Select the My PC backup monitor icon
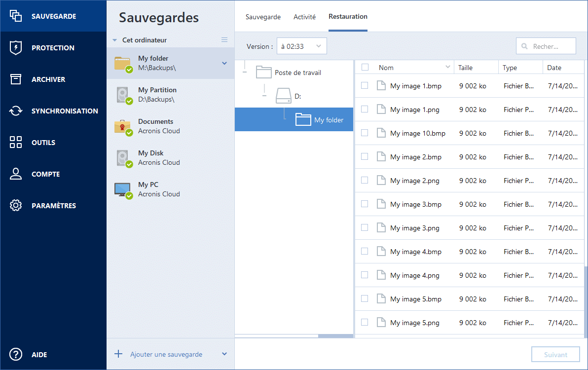Viewport: 588px width, 370px height. point(122,189)
